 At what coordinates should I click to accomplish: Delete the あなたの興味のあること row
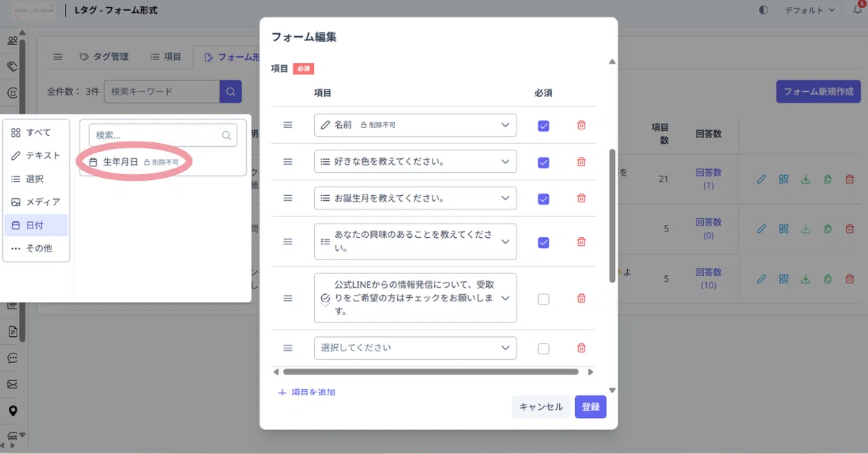581,241
